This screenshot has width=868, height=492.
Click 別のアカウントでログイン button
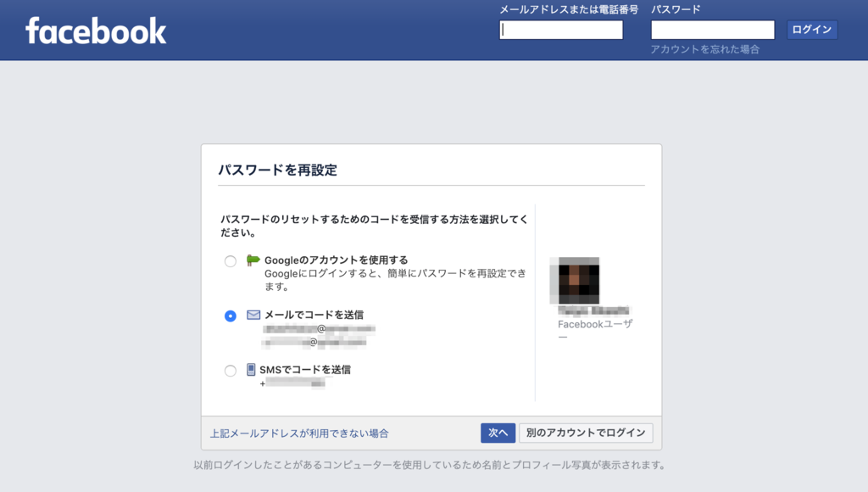pyautogui.click(x=586, y=433)
